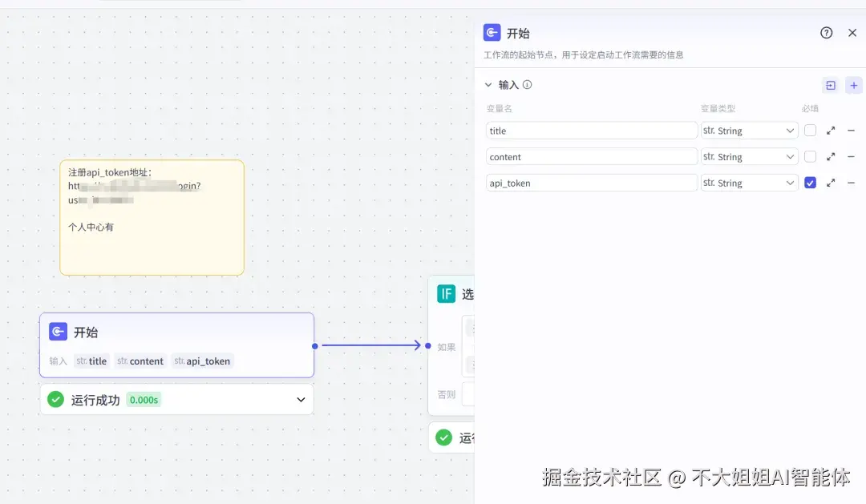This screenshot has width=866, height=504.
Task: Click the 开始 node title on the canvas
Action: tap(87, 331)
